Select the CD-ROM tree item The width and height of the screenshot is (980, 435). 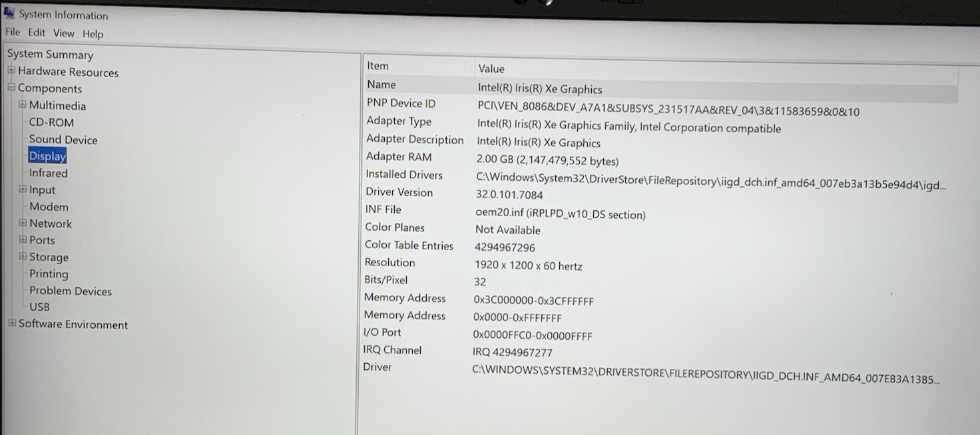[51, 122]
